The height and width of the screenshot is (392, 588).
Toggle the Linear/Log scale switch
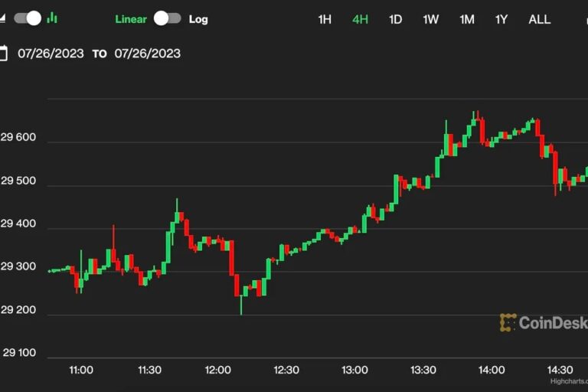[167, 18]
